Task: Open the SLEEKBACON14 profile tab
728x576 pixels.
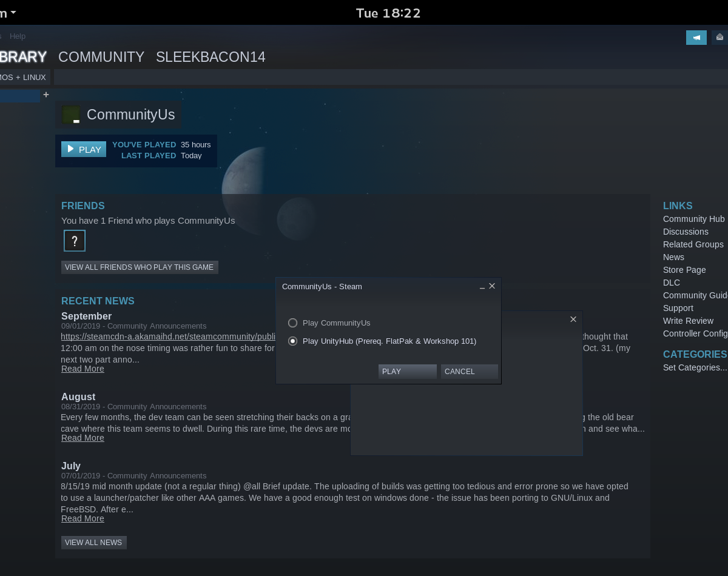Action: (211, 57)
